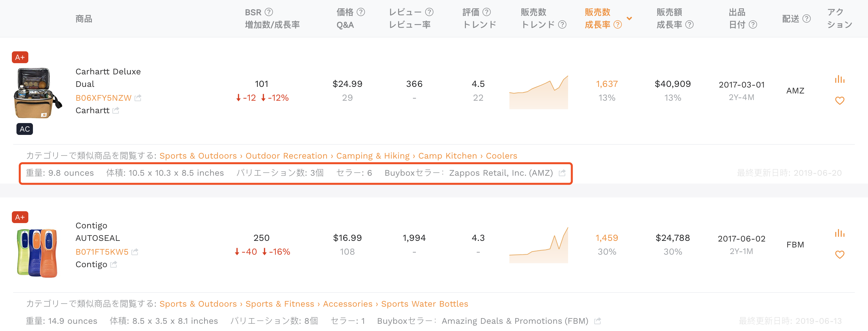
Task: Open the Contigo AUTOSEAL product title
Action: coord(98,232)
